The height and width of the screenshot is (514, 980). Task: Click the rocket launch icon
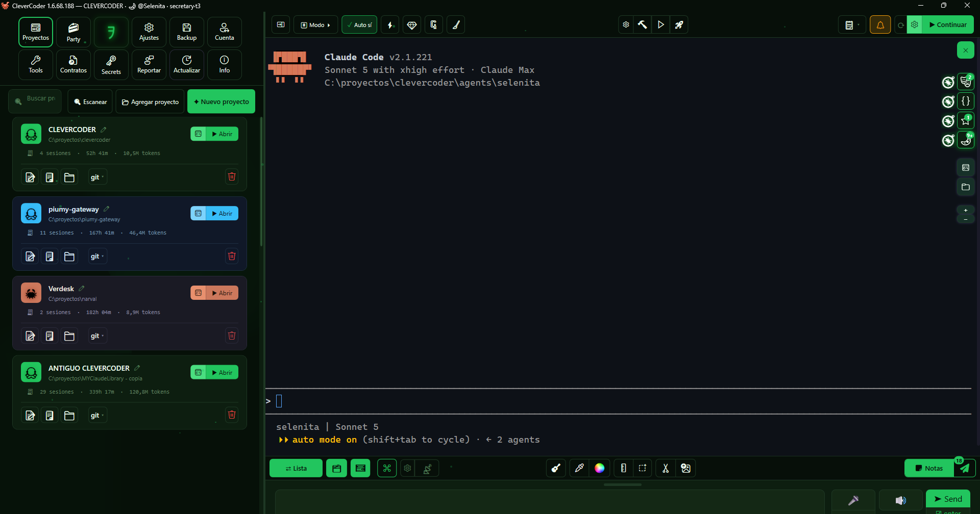pyautogui.click(x=679, y=24)
